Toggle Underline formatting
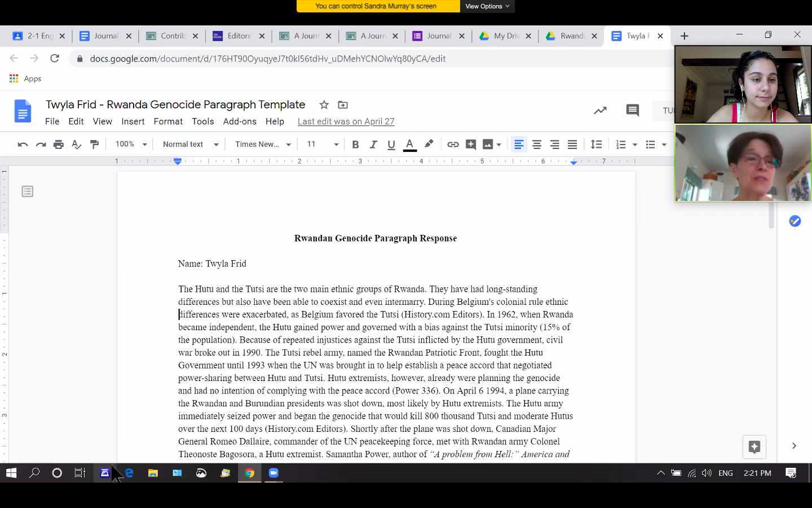Viewport: 812px width, 508px height. (x=391, y=144)
